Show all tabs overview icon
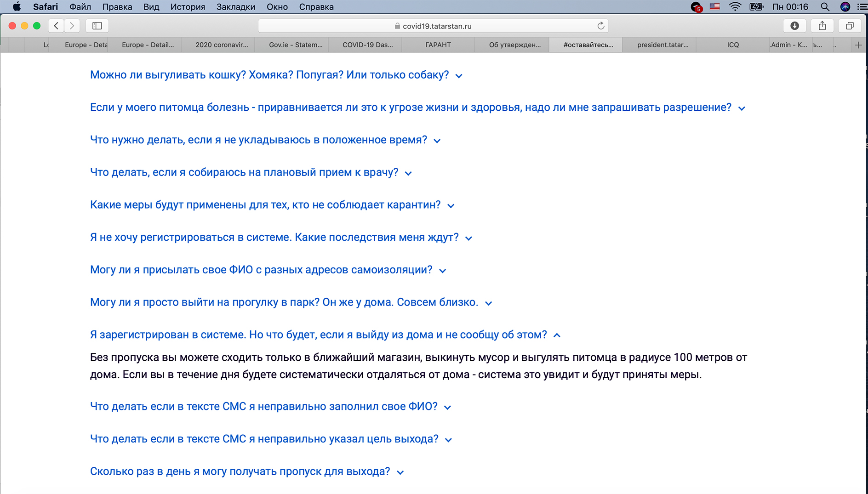 pyautogui.click(x=850, y=26)
